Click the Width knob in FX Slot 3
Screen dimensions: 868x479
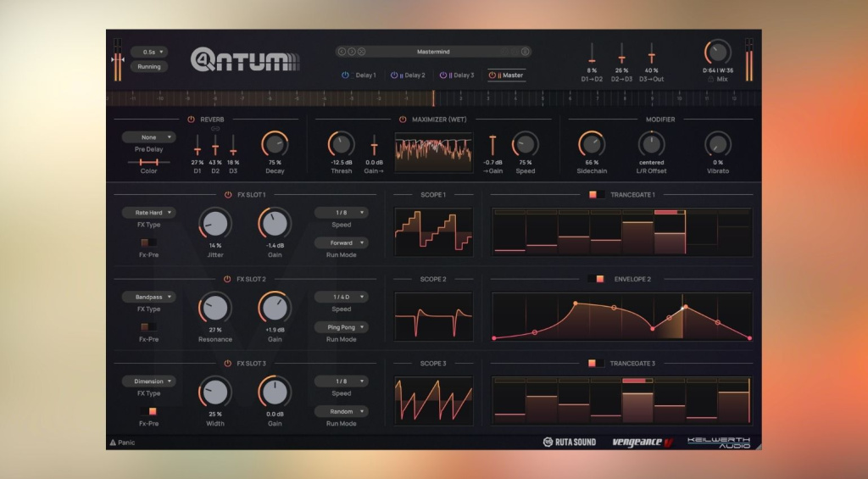click(215, 392)
